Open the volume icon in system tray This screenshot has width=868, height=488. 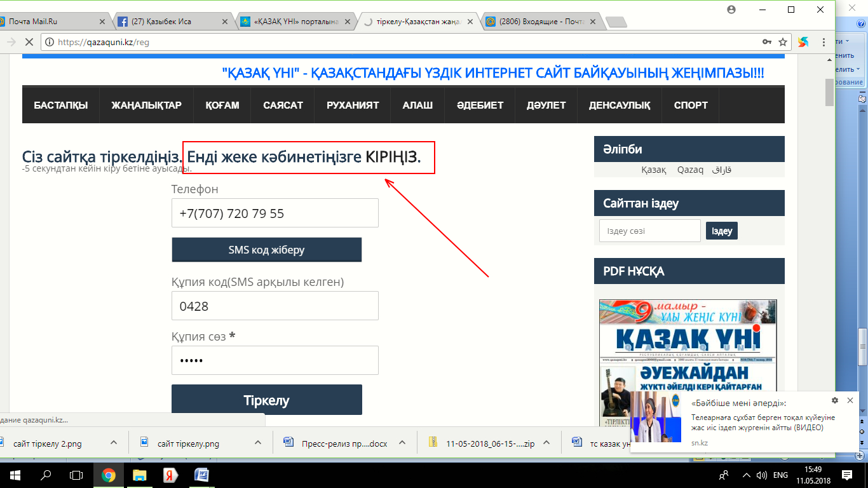pos(762,475)
